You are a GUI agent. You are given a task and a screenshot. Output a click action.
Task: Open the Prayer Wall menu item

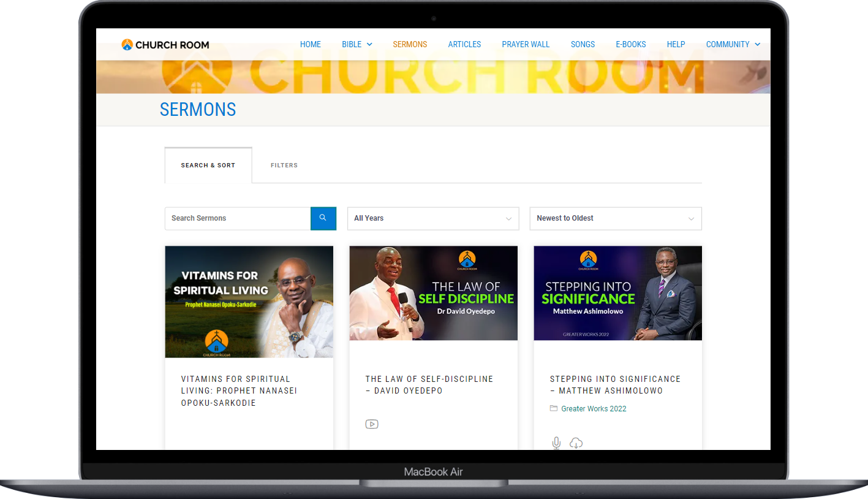coord(526,44)
